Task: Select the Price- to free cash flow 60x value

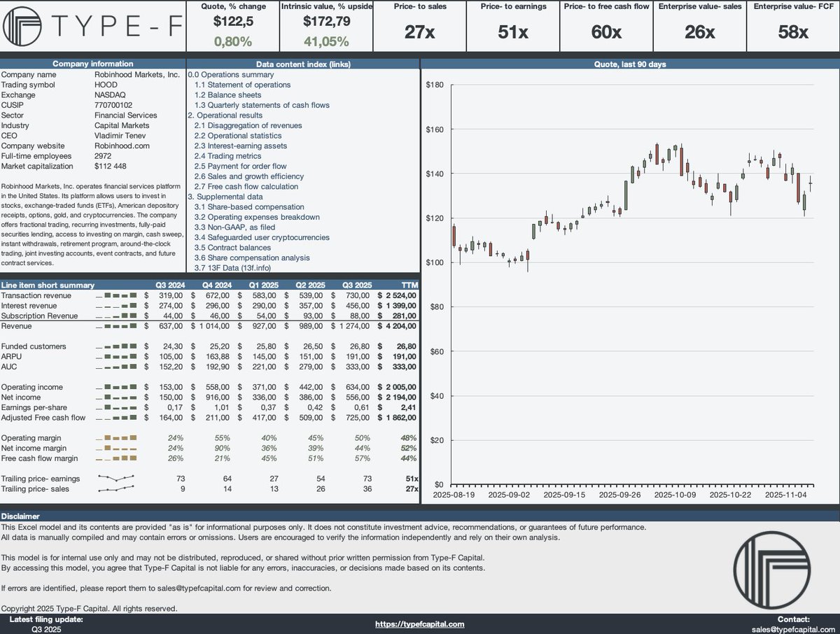Action: pos(606,32)
